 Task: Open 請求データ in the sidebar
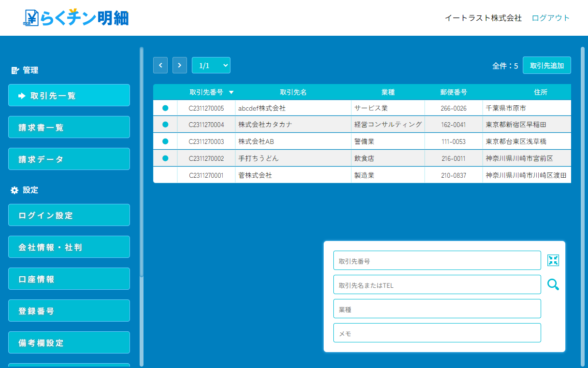click(69, 159)
